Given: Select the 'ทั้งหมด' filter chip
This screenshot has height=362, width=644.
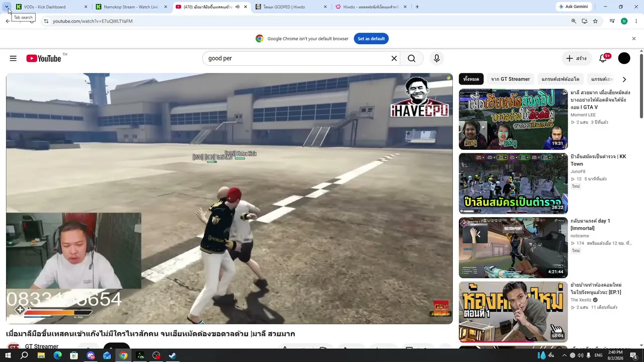Looking at the screenshot, I should (x=471, y=79).
